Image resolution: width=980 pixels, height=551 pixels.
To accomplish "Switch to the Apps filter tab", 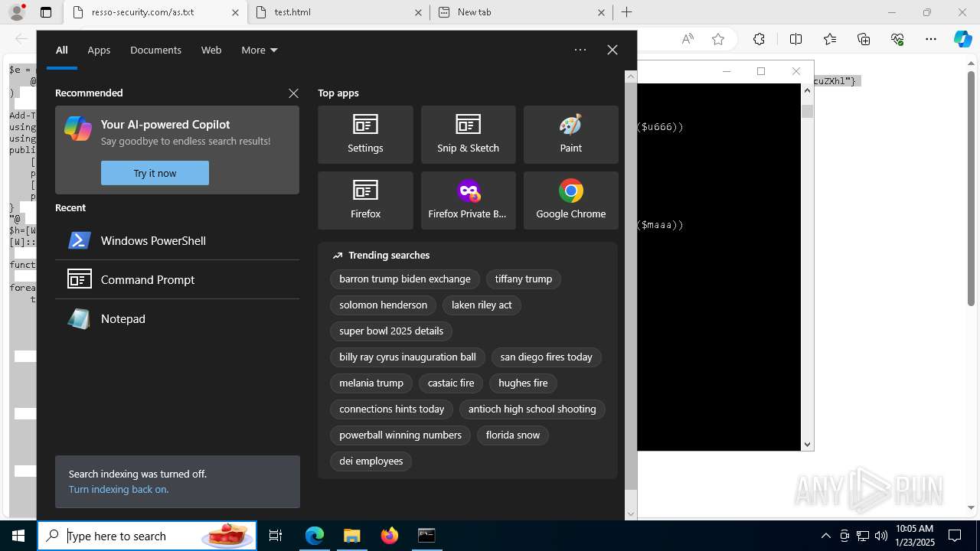I will click(99, 50).
